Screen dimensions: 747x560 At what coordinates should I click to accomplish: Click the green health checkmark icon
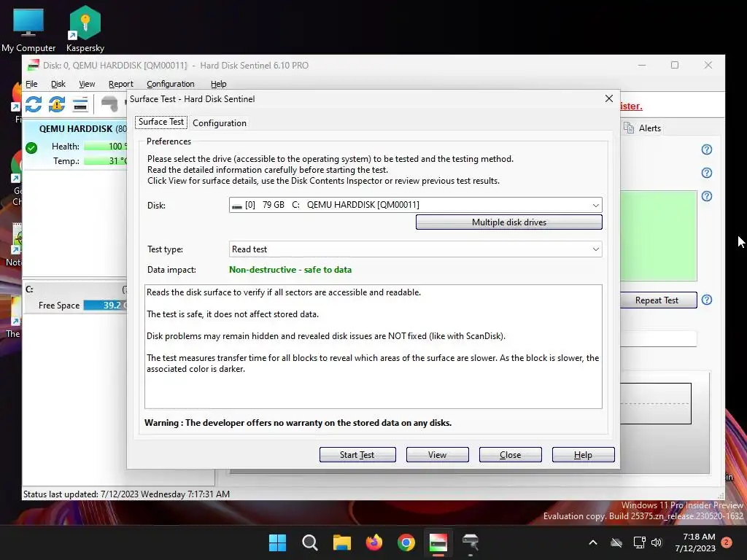point(31,148)
